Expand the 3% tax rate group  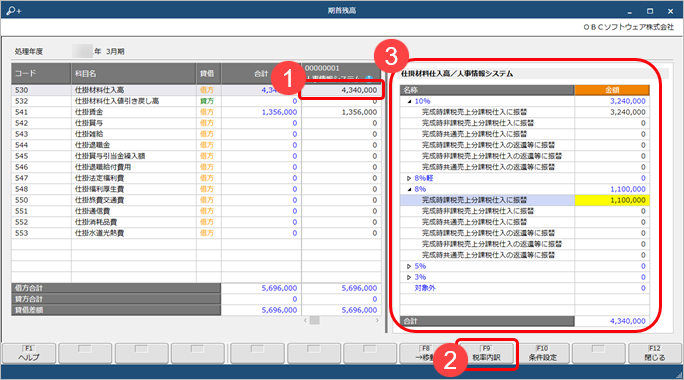(x=409, y=277)
